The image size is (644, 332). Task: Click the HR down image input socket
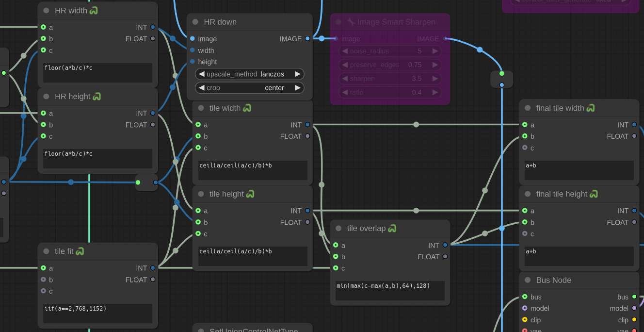[193, 39]
